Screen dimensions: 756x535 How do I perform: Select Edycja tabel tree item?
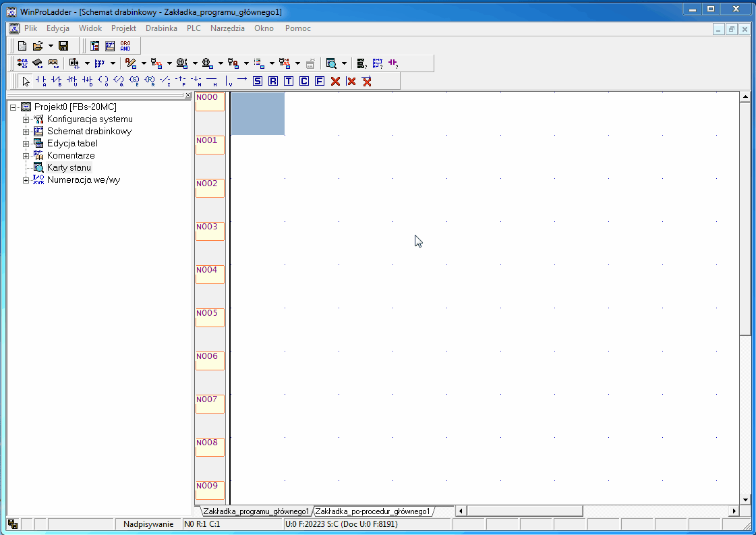pos(72,144)
